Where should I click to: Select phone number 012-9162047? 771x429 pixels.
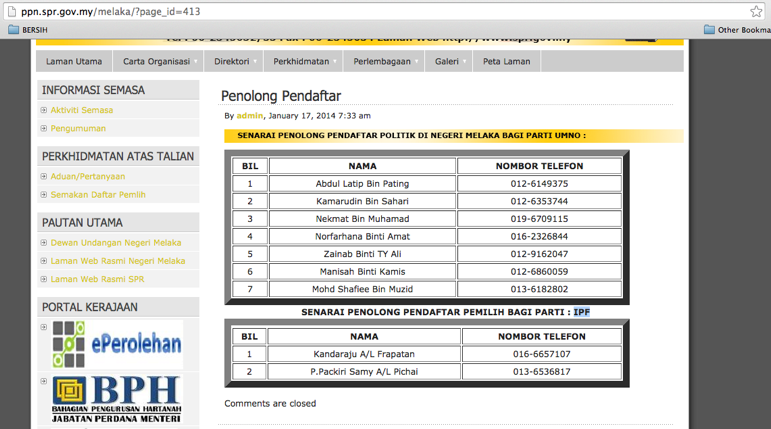click(x=539, y=254)
